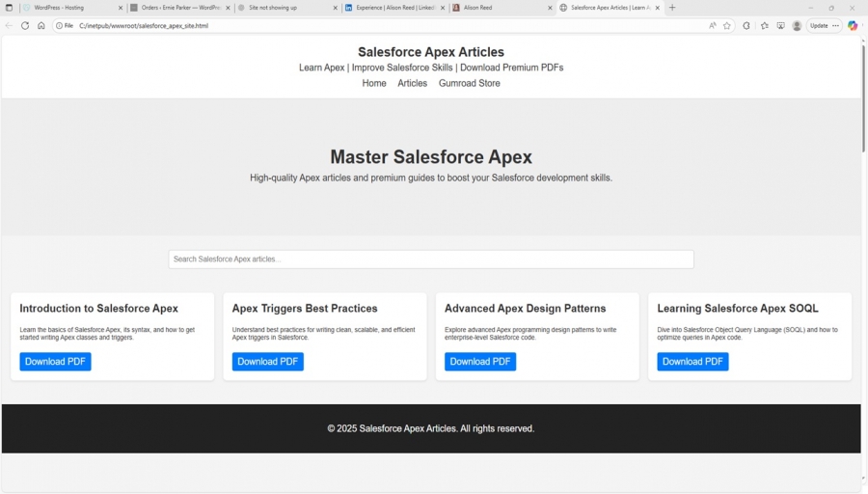This screenshot has height=494, width=868.
Task: Open the browser extensions icon
Action: coord(746,26)
